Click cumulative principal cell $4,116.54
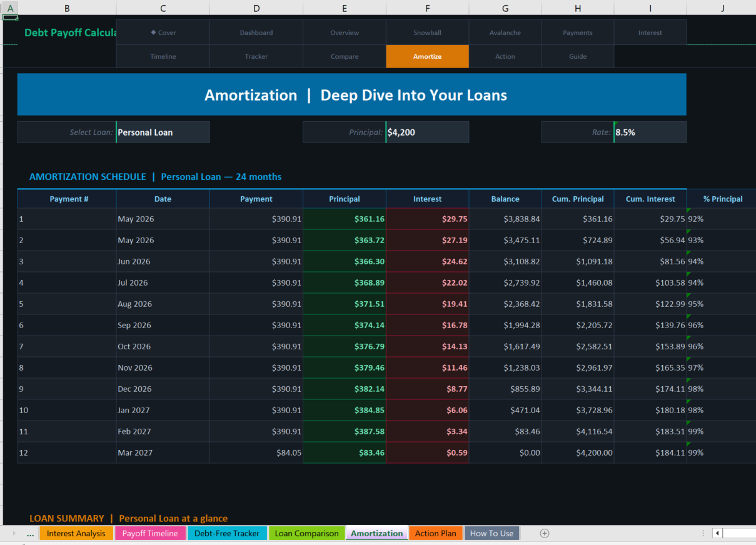Screen dimensions: 756x545 pos(578,431)
